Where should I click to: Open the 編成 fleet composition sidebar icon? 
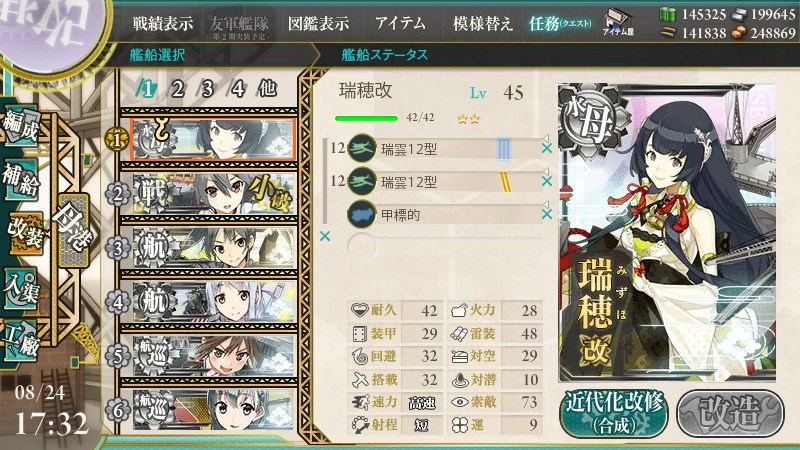[x=20, y=126]
